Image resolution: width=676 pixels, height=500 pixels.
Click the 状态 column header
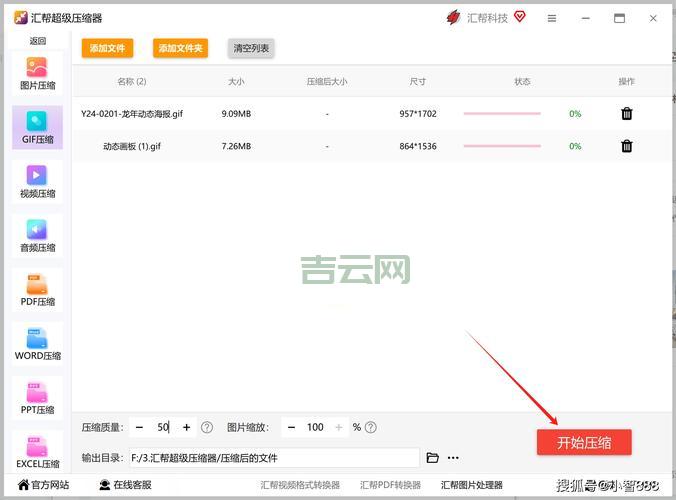click(522, 81)
